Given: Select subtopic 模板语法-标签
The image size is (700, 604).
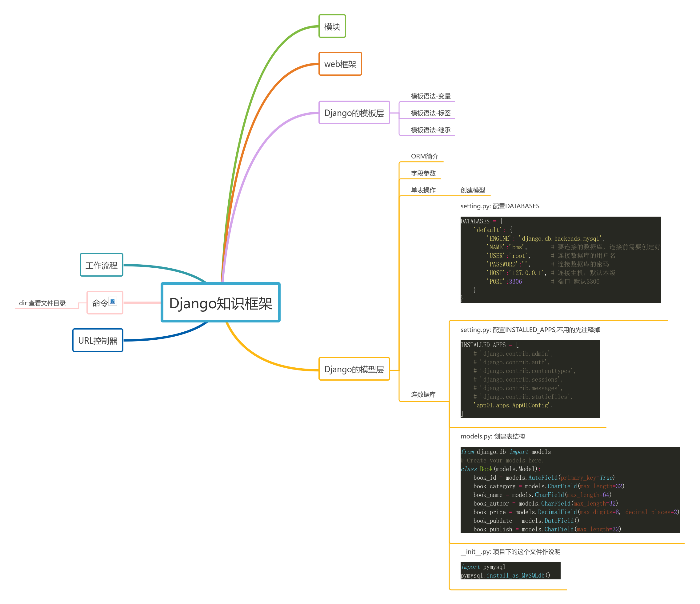Looking at the screenshot, I should pyautogui.click(x=430, y=113).
